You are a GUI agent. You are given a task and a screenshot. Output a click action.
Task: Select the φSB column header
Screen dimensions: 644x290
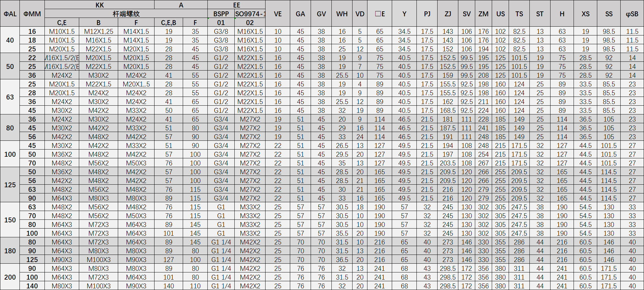pos(632,14)
